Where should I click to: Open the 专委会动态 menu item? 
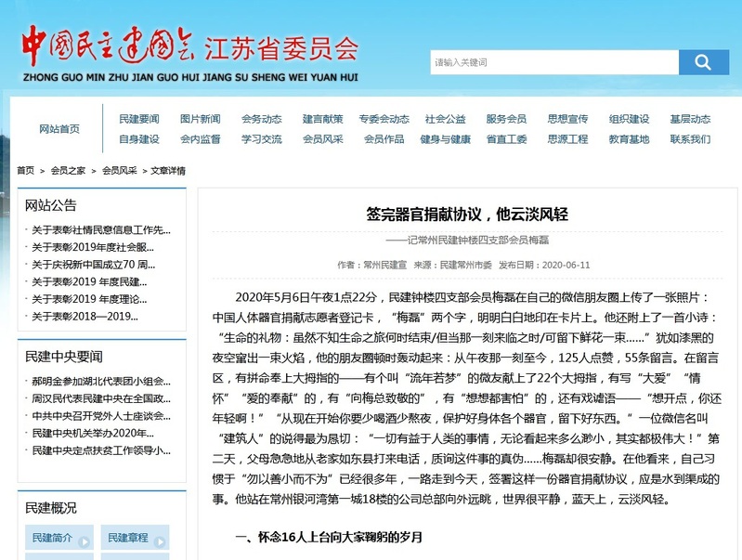coord(384,119)
